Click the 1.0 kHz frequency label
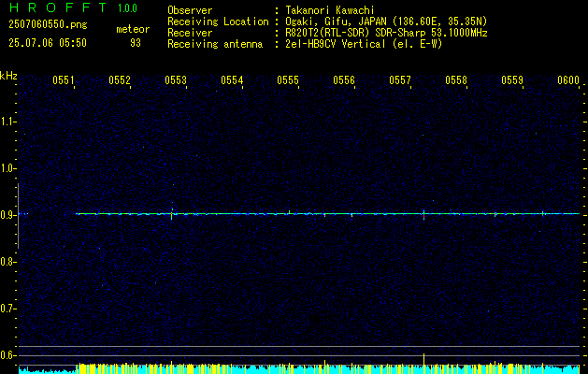The height and width of the screenshot is (374, 588). (7, 168)
